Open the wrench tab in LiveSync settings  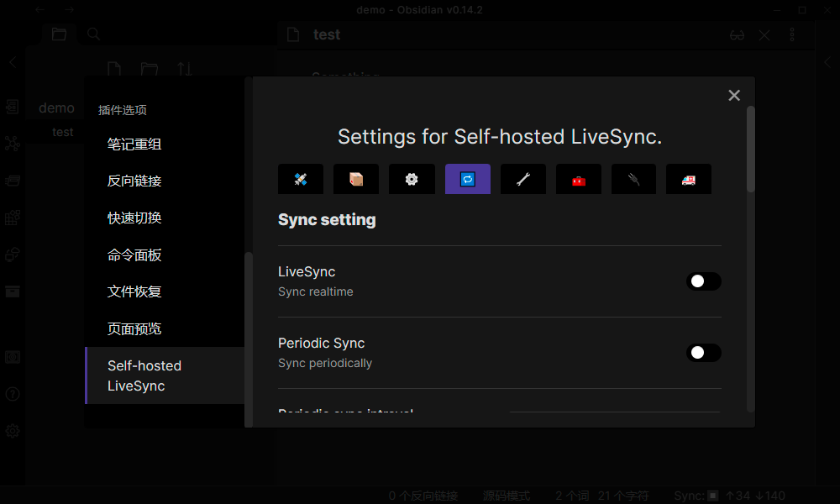[523, 179]
